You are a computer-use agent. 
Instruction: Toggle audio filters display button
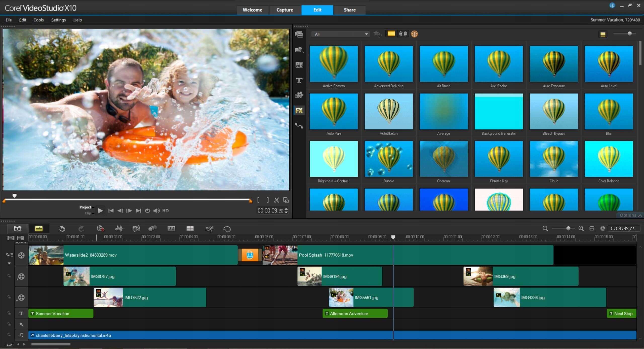403,34
